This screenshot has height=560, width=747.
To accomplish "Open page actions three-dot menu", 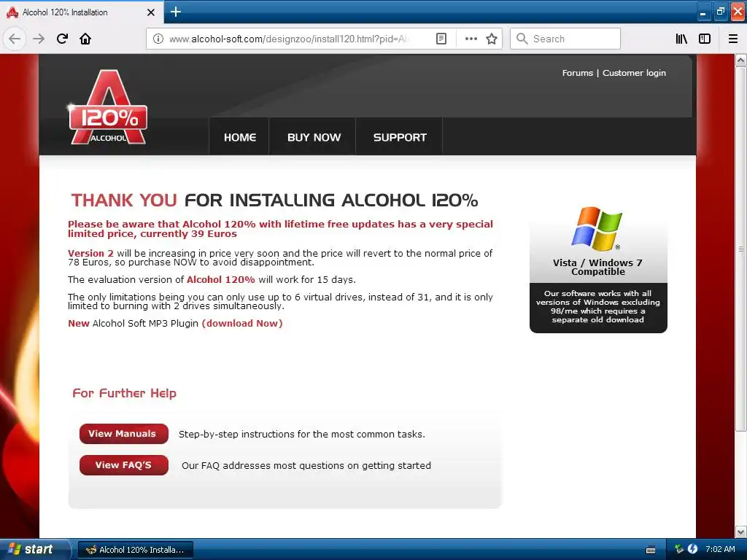I will coord(471,39).
